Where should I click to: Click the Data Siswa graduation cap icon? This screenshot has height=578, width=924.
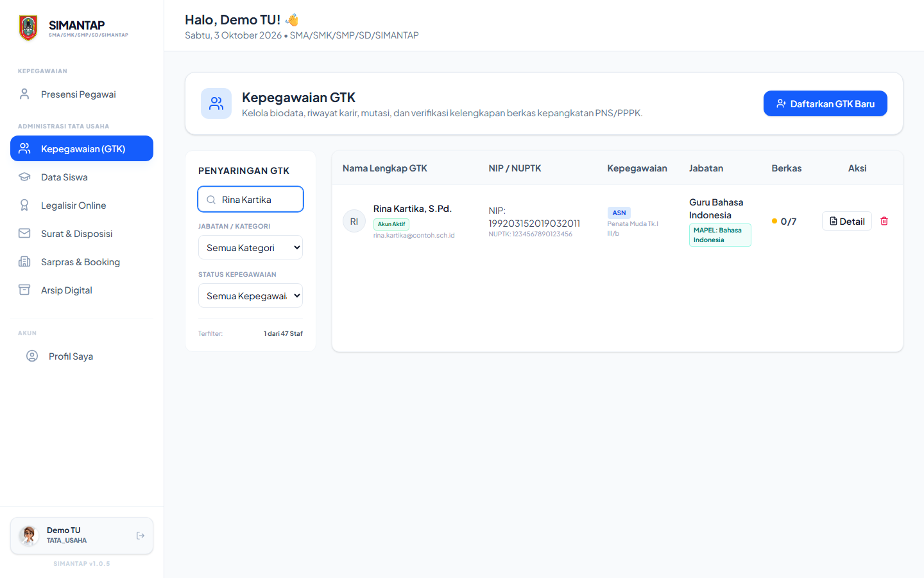pos(24,177)
